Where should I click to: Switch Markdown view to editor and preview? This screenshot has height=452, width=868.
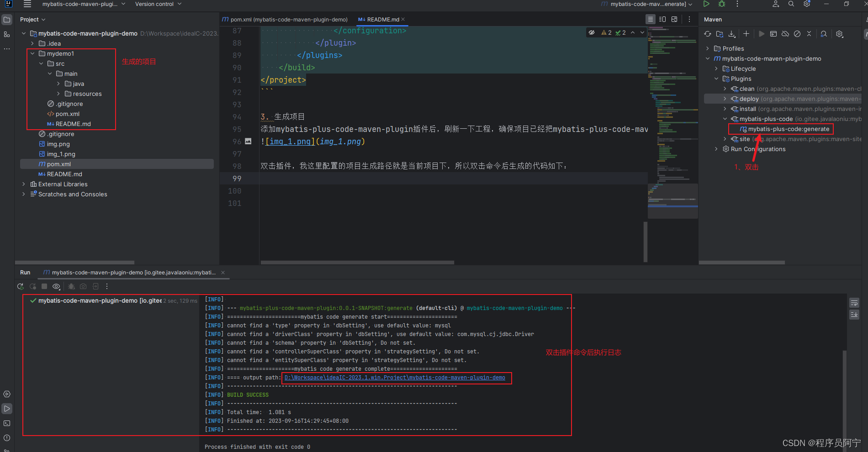coord(662,19)
